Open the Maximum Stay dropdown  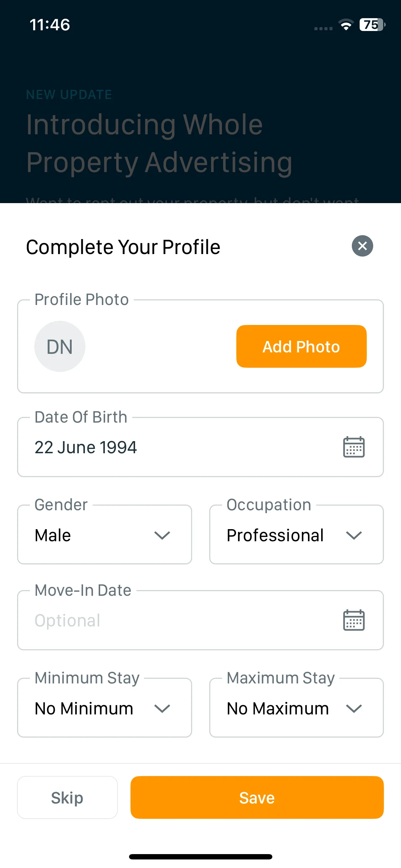[297, 708]
